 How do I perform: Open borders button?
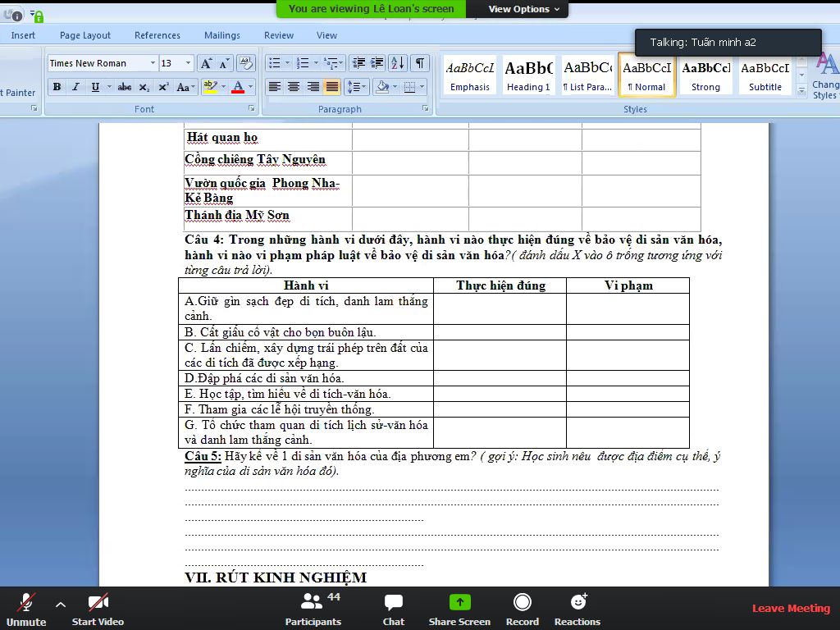(410, 87)
